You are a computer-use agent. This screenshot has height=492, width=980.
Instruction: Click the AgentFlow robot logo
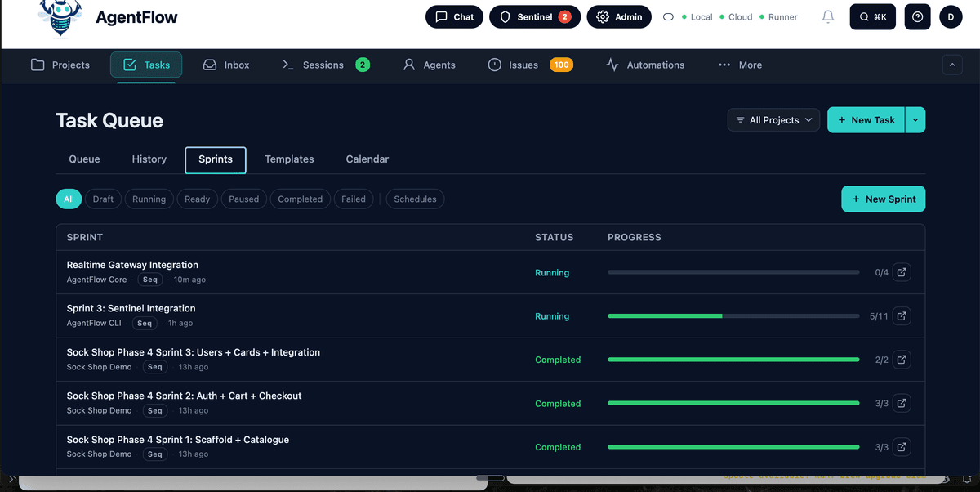click(x=60, y=18)
